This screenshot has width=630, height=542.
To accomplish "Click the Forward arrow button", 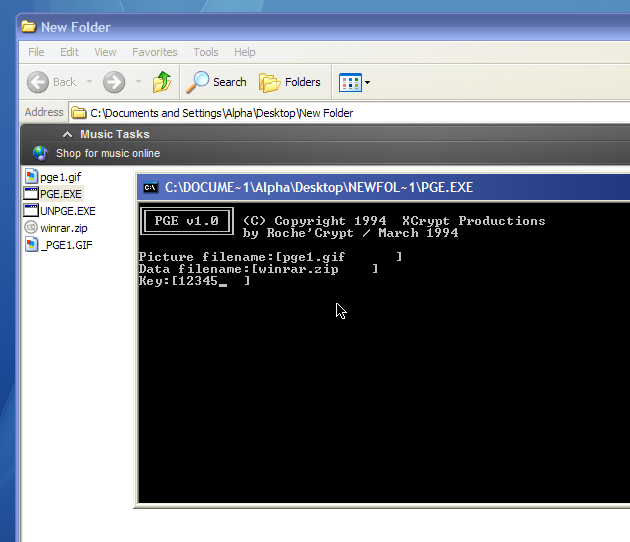I will [x=114, y=82].
